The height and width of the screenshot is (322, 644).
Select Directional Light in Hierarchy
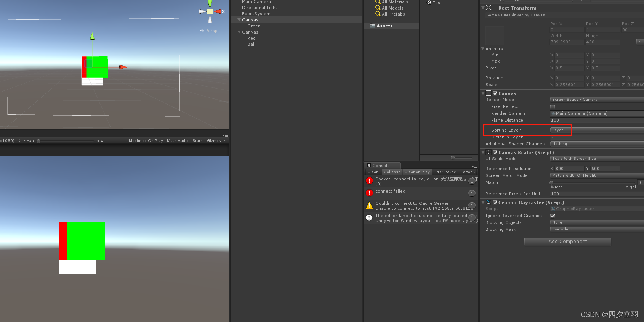[260, 8]
